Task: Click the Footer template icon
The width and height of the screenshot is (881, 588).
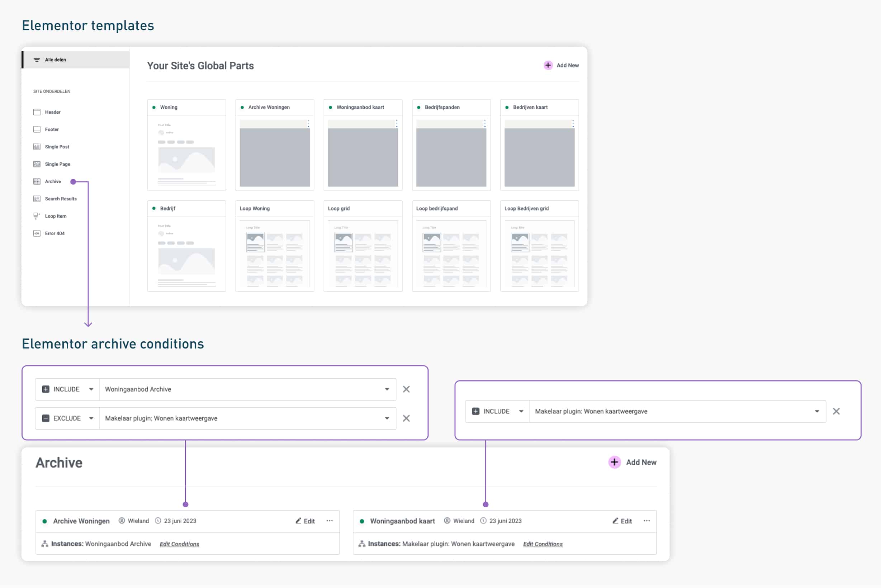Action: tap(37, 129)
